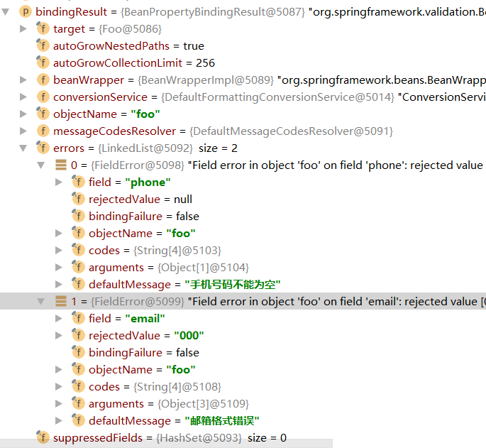Expand the target Foo@5086 node
486x448 pixels.
click(x=23, y=29)
